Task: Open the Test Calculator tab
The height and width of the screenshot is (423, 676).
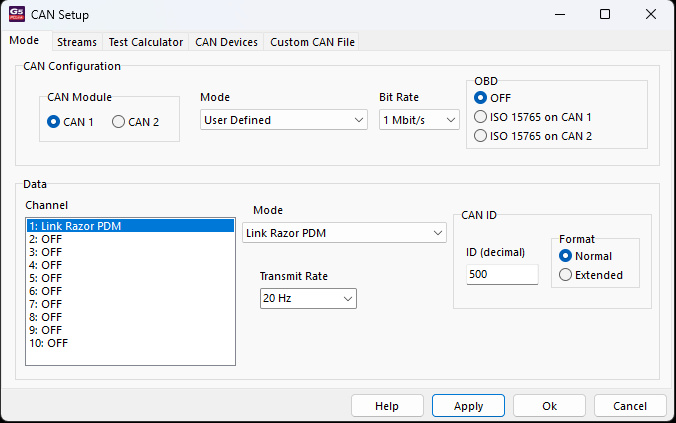Action: tap(146, 42)
